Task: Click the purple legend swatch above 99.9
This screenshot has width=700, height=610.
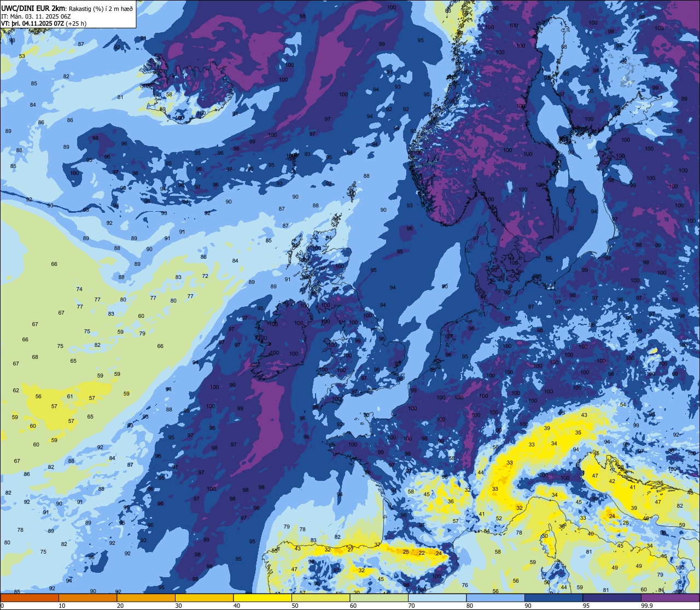Action: pos(670,597)
